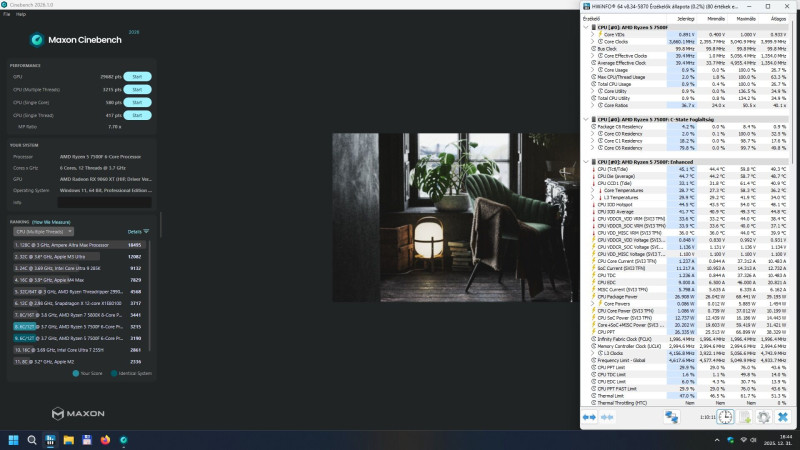Viewport: 800px width, 450px height.
Task: Click the HWiNFO clock reset-timer icon
Action: tap(725, 417)
